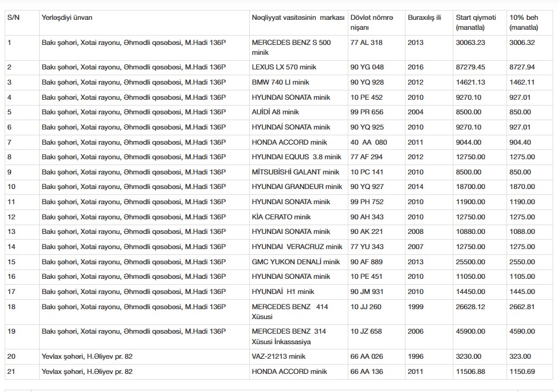Select the MERCEDES BENZ 314 Xüsusi İnkassasiya cell
This screenshot has width=559, height=392.
click(289, 336)
